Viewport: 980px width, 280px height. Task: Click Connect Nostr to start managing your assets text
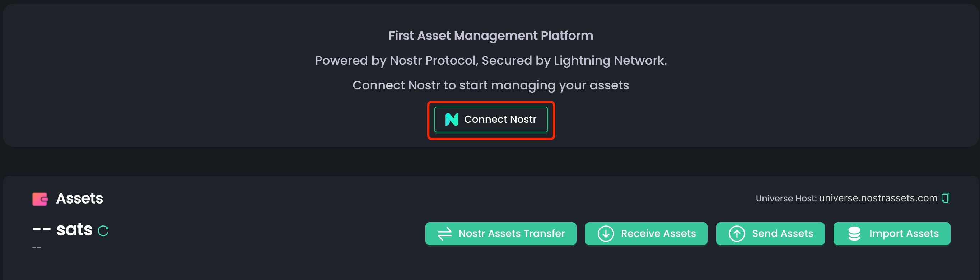point(491,85)
